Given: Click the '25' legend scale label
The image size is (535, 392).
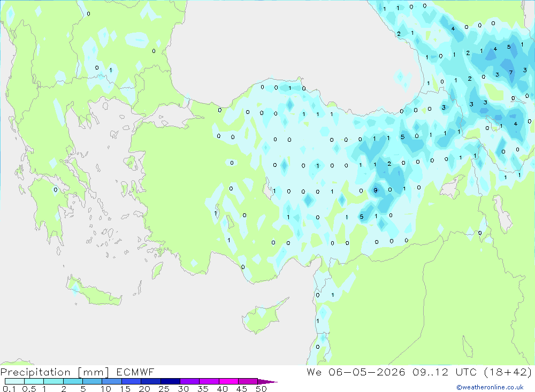Looking at the screenshot, I should [x=164, y=389].
